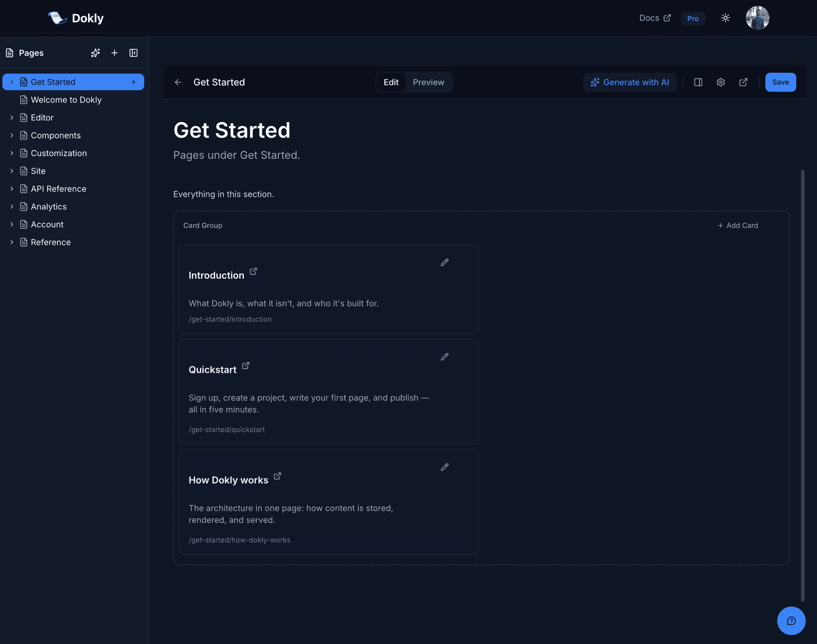Expand the Reference section chevron
The height and width of the screenshot is (644, 817).
(12, 242)
